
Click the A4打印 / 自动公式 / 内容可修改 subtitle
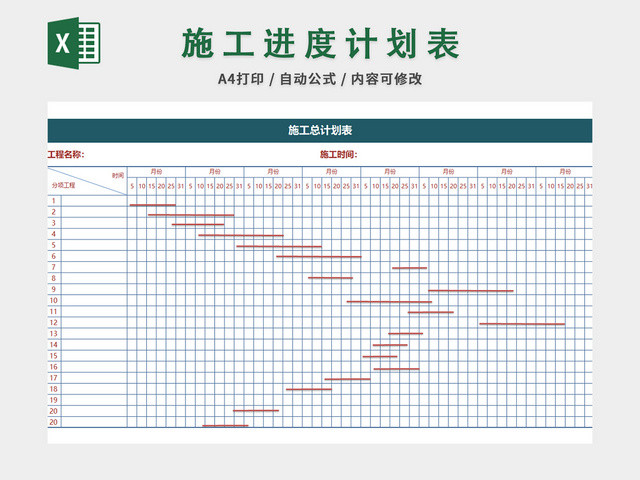[320, 79]
